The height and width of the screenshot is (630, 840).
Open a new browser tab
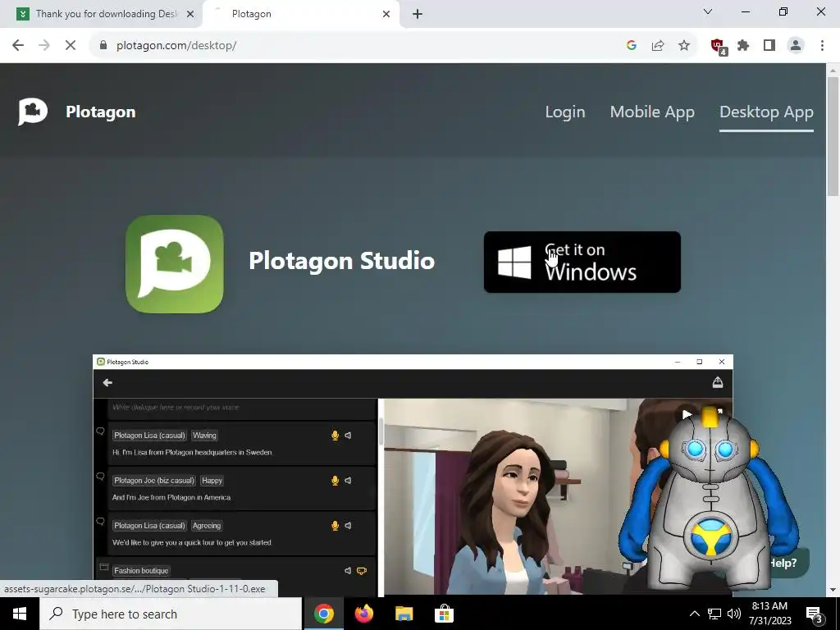pyautogui.click(x=418, y=14)
